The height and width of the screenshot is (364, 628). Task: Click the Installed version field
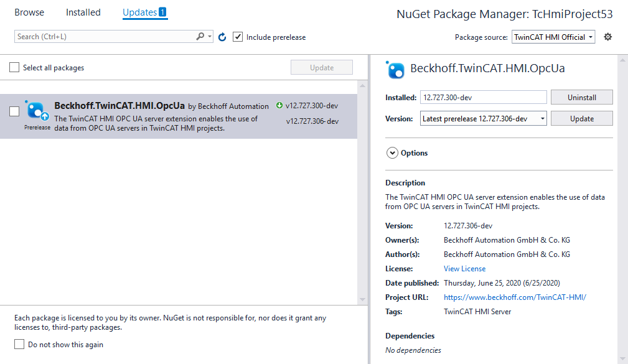point(484,97)
